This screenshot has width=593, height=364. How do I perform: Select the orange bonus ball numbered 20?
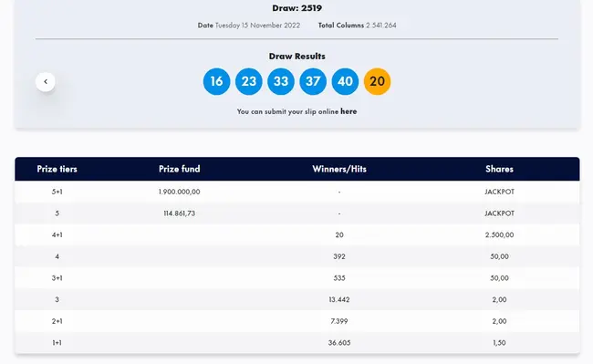tap(378, 81)
